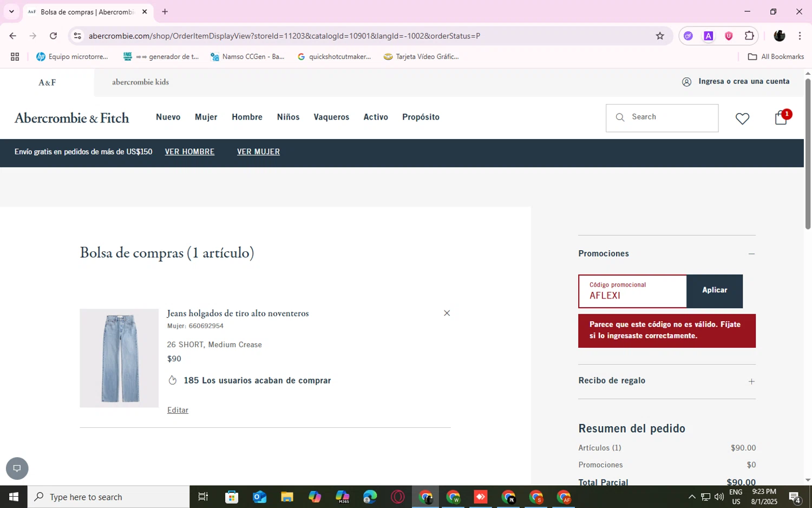Open Opera browser from taskbar

pyautogui.click(x=397, y=497)
